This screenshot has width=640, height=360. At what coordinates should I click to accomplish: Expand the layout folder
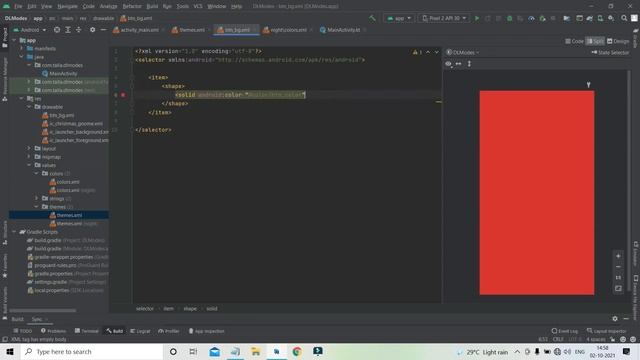29,149
